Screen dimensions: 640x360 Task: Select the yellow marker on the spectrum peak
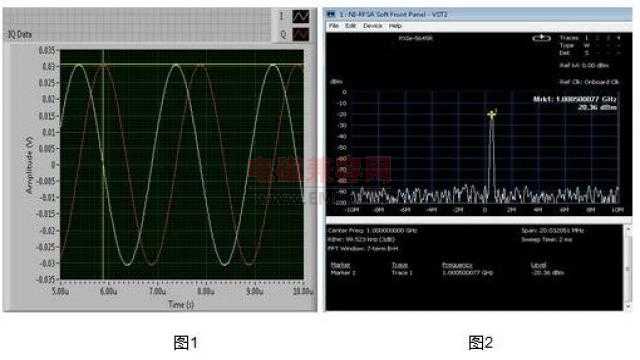point(492,114)
